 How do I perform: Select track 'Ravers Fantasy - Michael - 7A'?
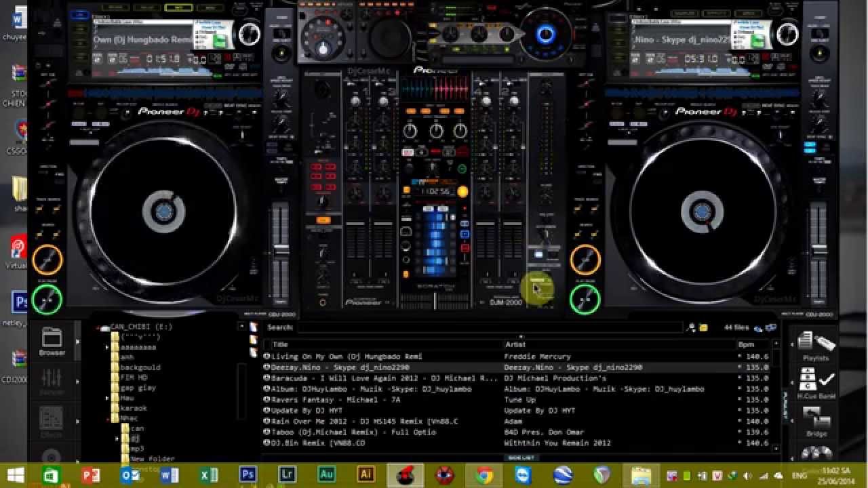336,400
